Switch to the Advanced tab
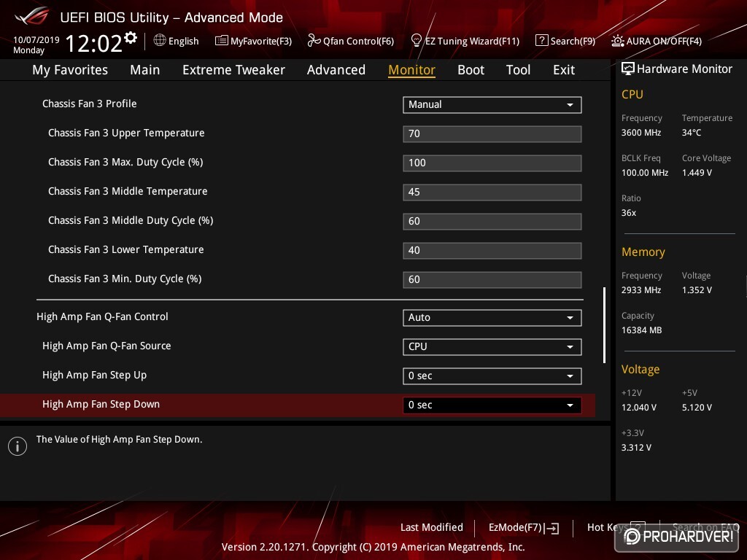 click(336, 70)
